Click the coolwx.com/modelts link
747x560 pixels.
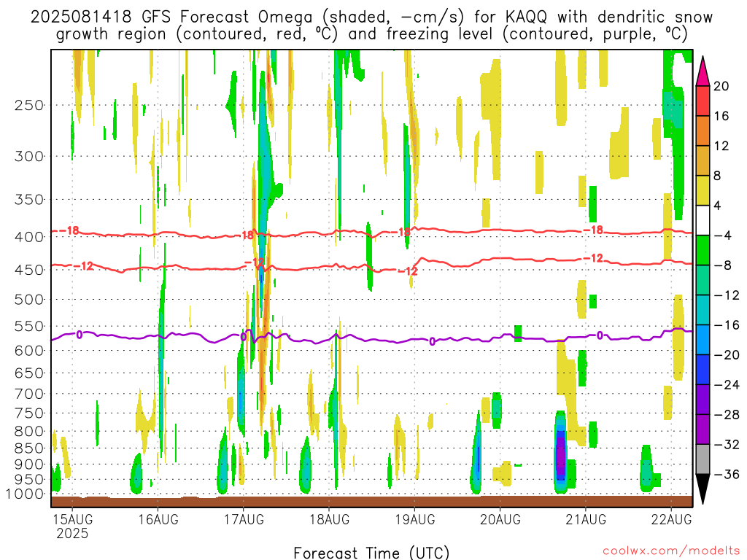pyautogui.click(x=671, y=551)
